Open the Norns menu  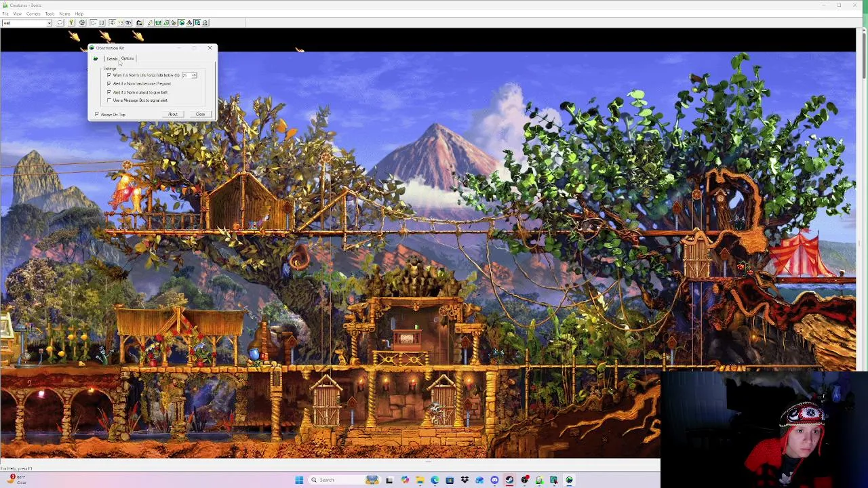coord(64,14)
